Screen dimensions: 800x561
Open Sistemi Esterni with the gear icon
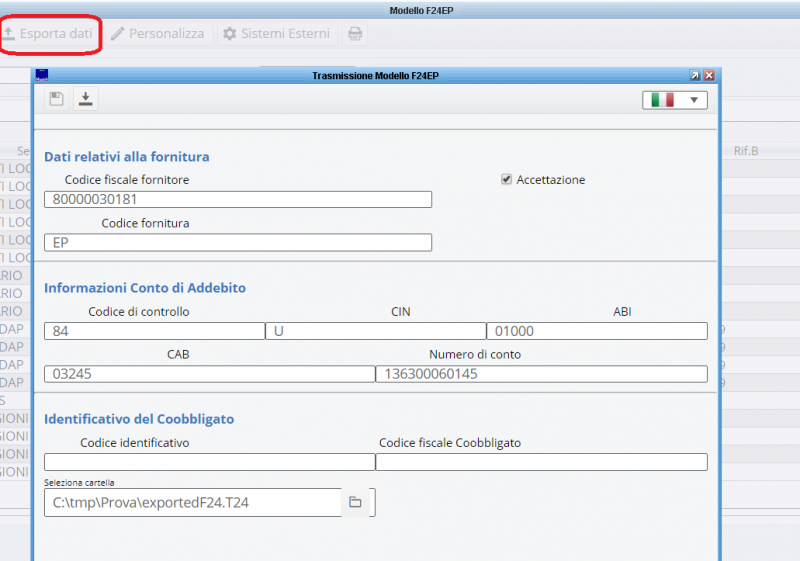click(275, 34)
